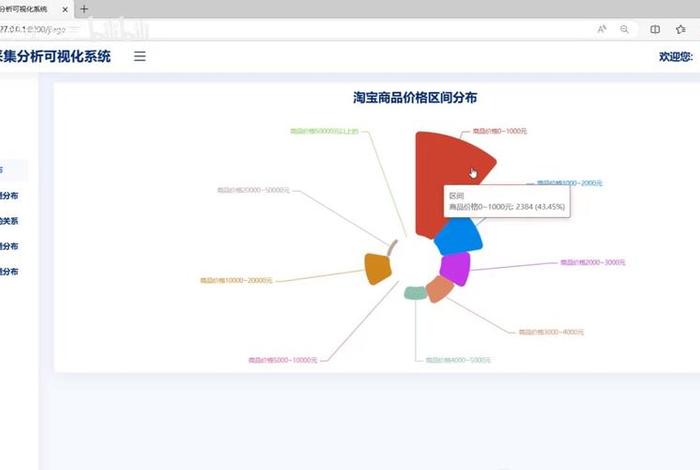This screenshot has width=700, height=470.
Task: Click the label 商品价格5000~10000元
Action: point(283,360)
